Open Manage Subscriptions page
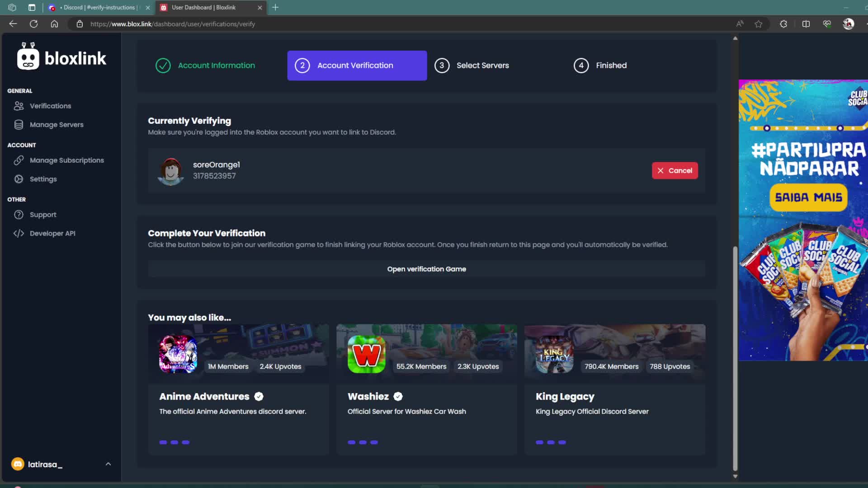The width and height of the screenshot is (868, 488). (66, 160)
